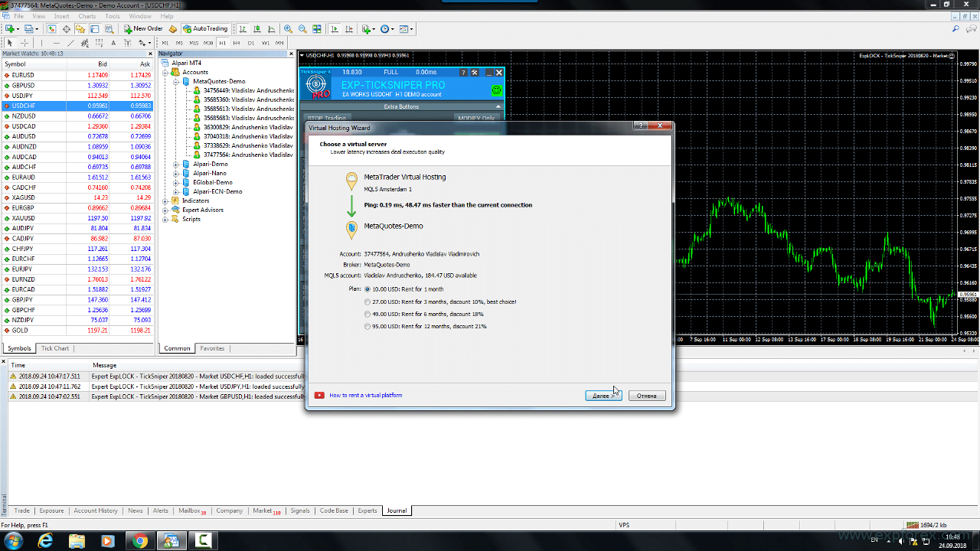Screen dimensions: 980x551
Task: Select the Text Label tool
Action: 129,43
